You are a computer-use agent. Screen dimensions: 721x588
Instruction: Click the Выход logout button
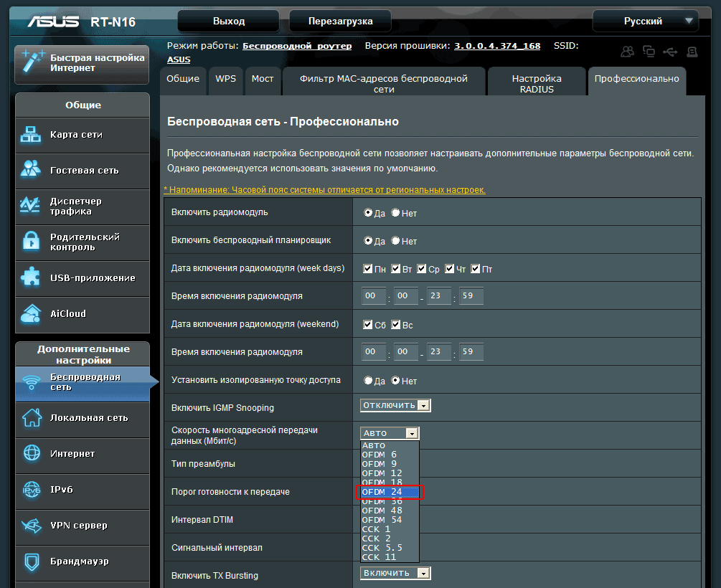229,21
